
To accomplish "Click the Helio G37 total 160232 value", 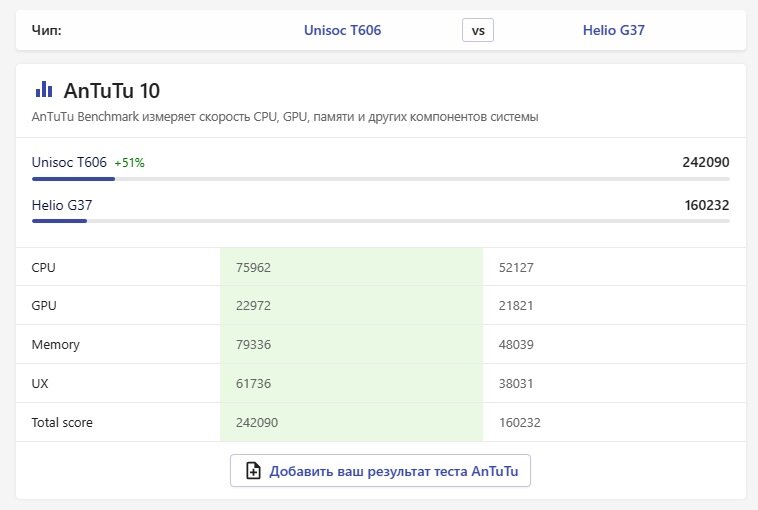I will 706,205.
